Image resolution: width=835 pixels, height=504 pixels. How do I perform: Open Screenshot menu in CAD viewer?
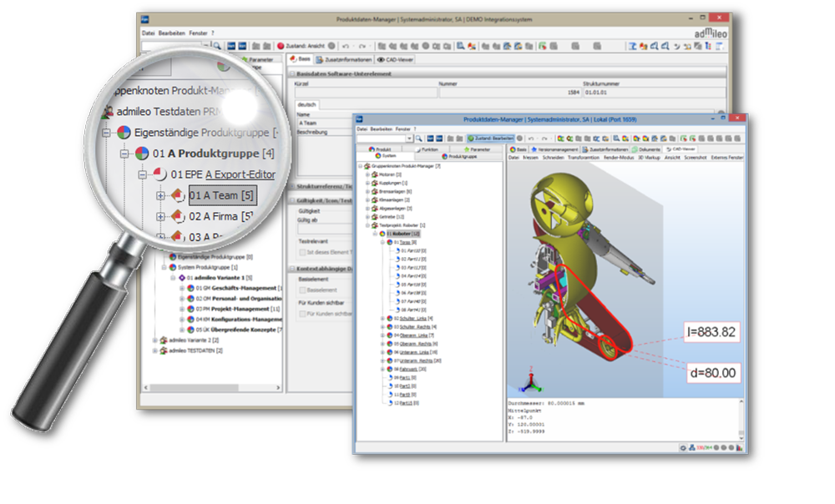696,158
